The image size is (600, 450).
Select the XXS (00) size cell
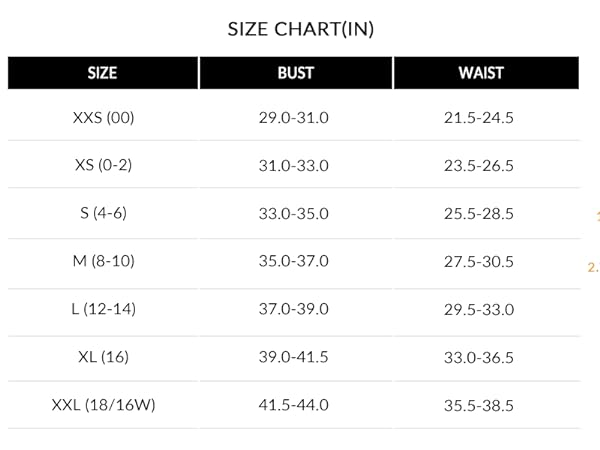[103, 117]
